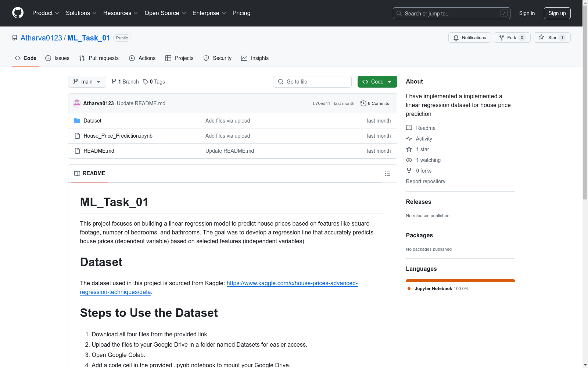Click the README book icon in the tab header
The image size is (588, 368).
(77, 173)
